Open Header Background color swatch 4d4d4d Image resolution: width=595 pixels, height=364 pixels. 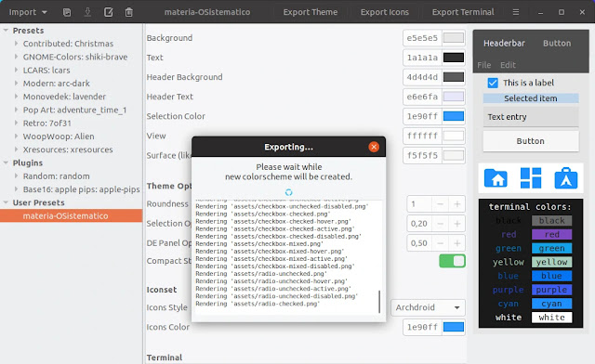point(454,77)
